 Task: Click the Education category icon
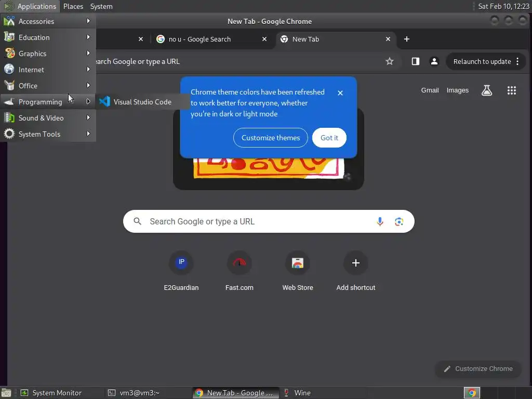[x=9, y=37]
